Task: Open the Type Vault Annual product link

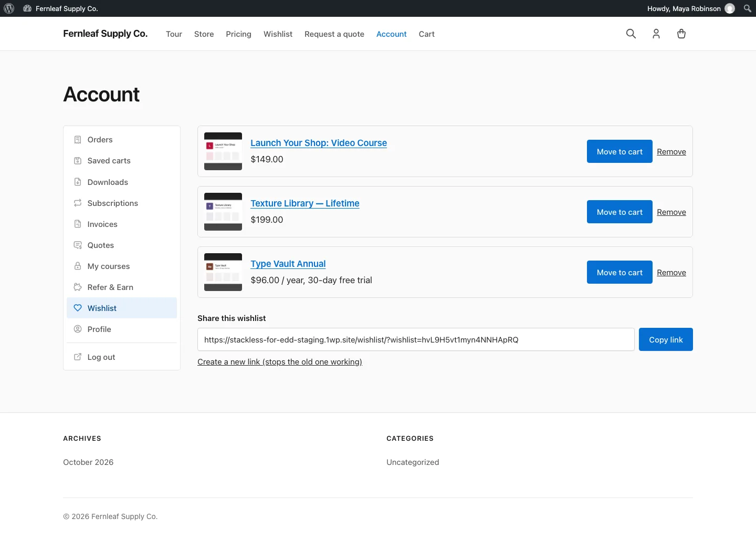Action: point(288,264)
